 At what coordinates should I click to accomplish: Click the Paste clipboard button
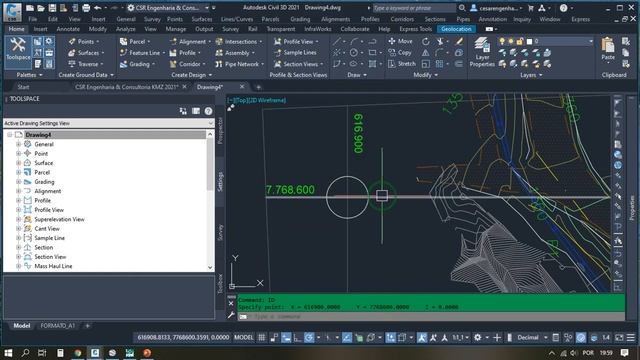coord(608,49)
